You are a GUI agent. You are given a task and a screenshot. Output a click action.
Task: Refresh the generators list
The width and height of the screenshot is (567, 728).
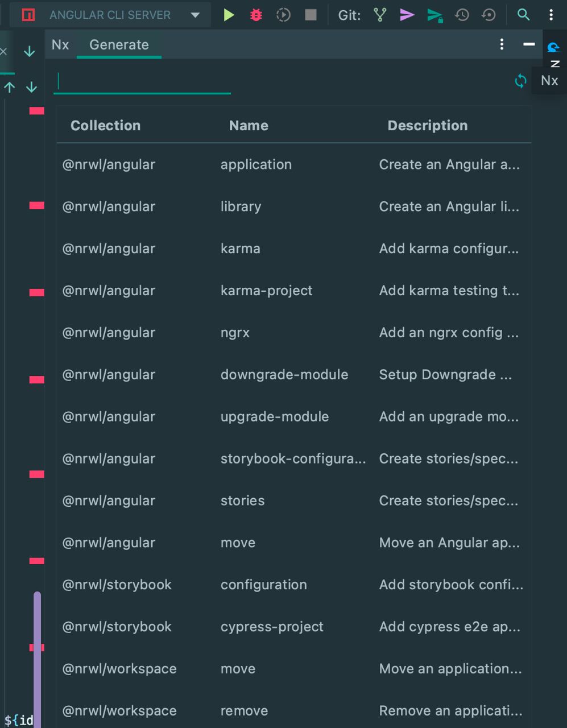coord(520,81)
